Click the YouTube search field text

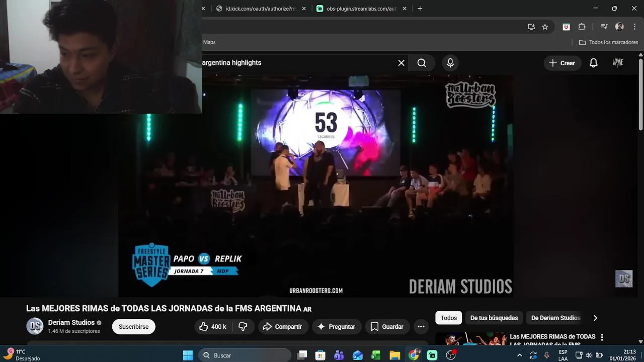(x=232, y=63)
